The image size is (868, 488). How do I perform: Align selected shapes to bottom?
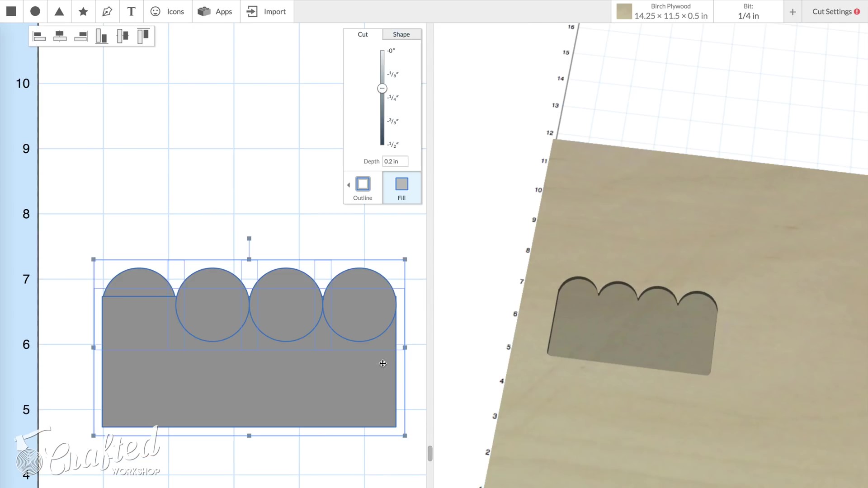[x=102, y=37]
